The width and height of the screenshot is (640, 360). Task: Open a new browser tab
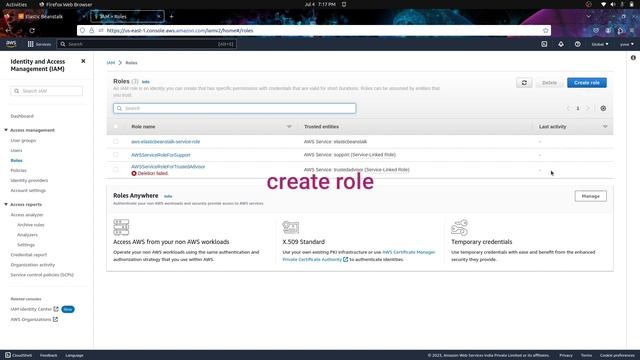[171, 17]
